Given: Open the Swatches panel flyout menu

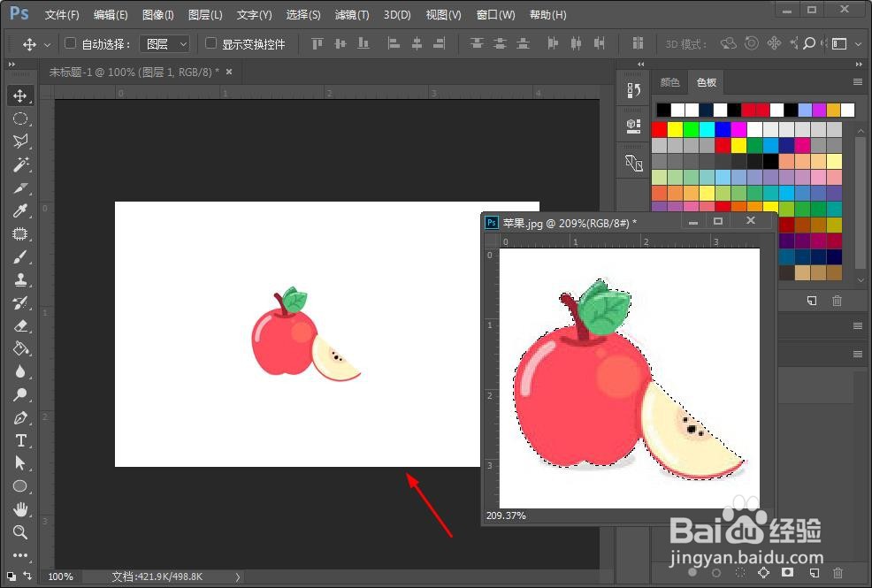Looking at the screenshot, I should click(858, 81).
